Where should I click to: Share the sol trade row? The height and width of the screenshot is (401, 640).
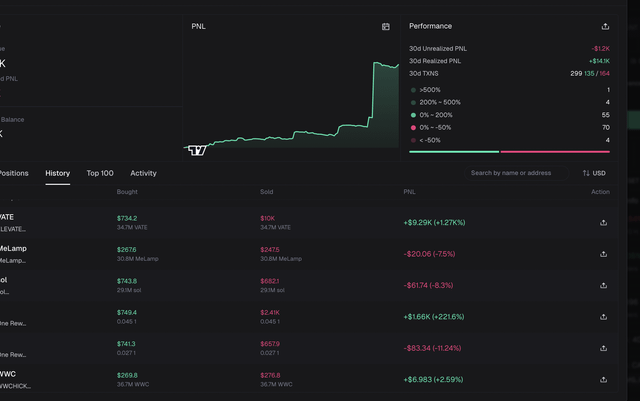[603, 286]
